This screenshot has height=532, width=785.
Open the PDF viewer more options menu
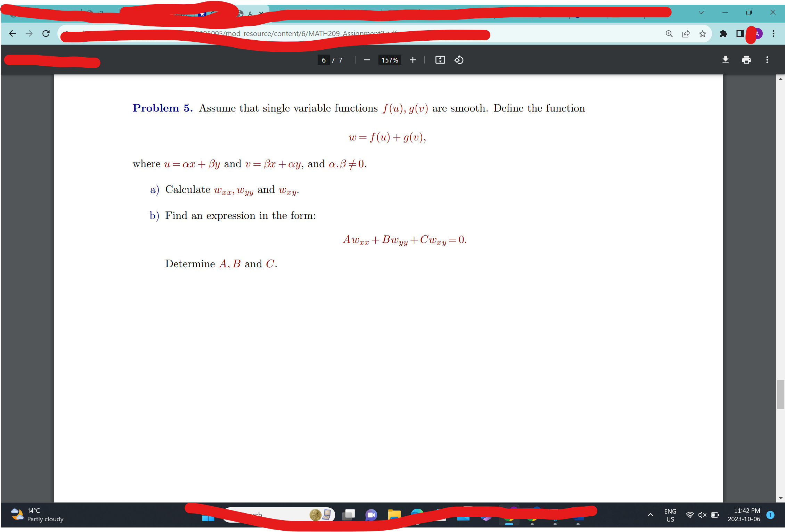767,60
